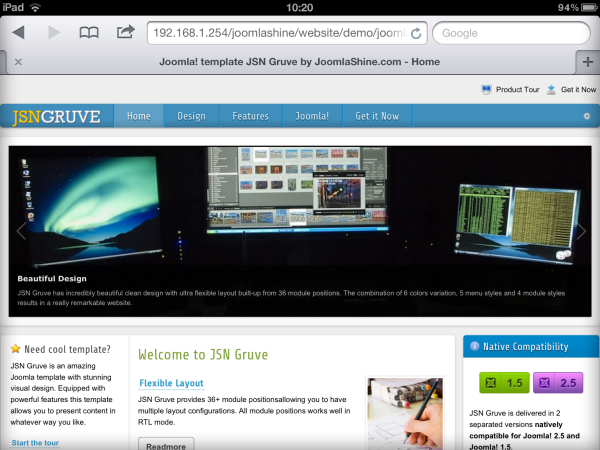The height and width of the screenshot is (450, 600).
Task: Click the JSN Gruve logo
Action: click(x=57, y=116)
